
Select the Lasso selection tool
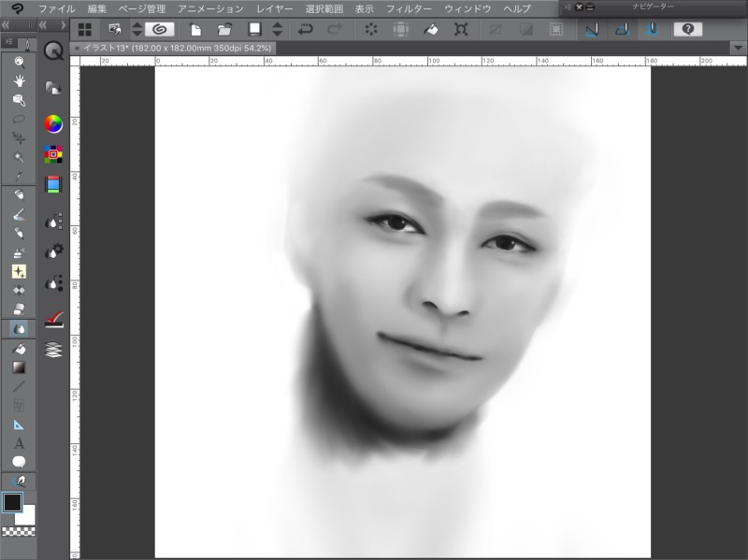point(19,119)
